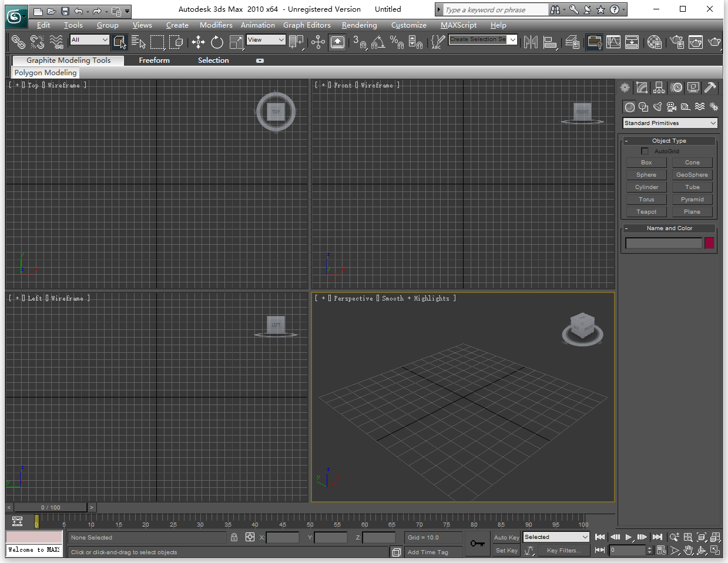The width and height of the screenshot is (728, 563).
Task: Expand the ribbon options arrow button
Action: pos(260,60)
